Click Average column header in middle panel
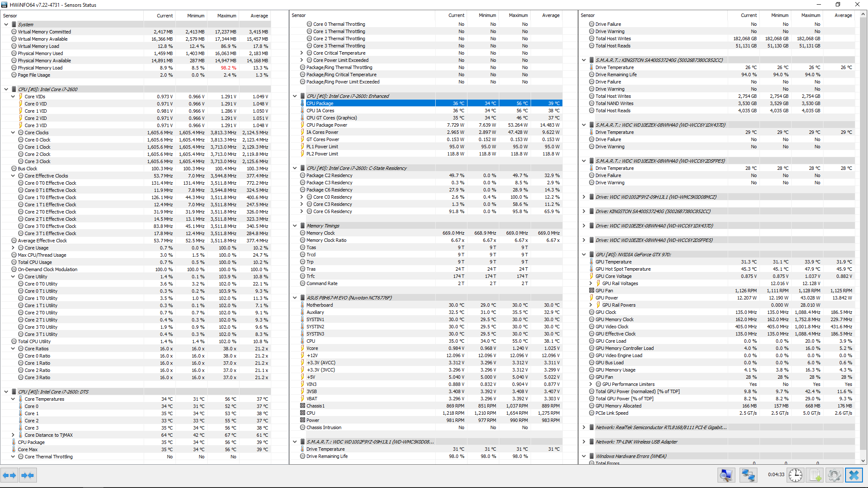 pos(546,15)
